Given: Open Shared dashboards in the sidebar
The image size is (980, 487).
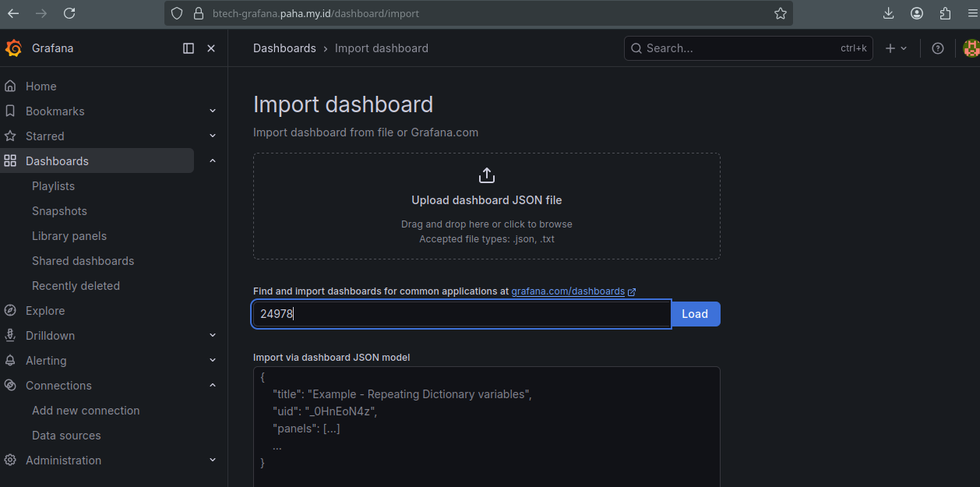Looking at the screenshot, I should coord(83,261).
